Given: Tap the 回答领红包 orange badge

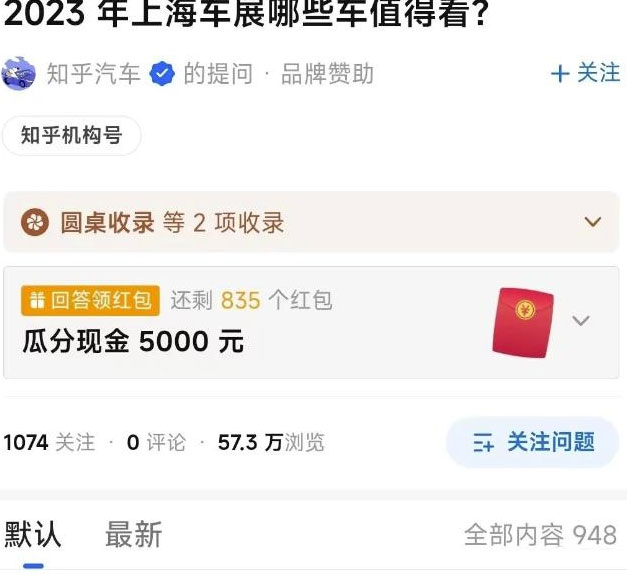Looking at the screenshot, I should coord(90,300).
